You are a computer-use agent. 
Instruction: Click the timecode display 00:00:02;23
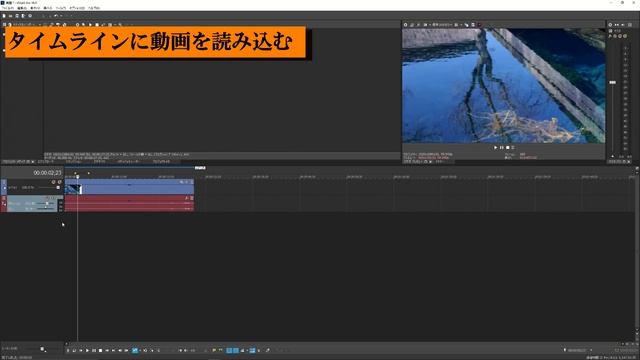[47, 173]
